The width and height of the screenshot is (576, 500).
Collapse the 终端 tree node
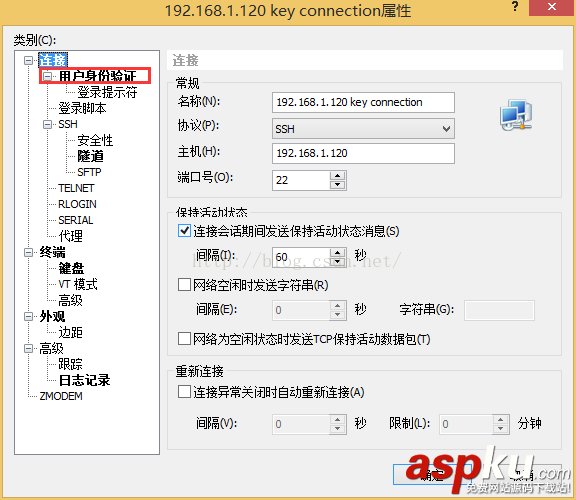click(28, 252)
